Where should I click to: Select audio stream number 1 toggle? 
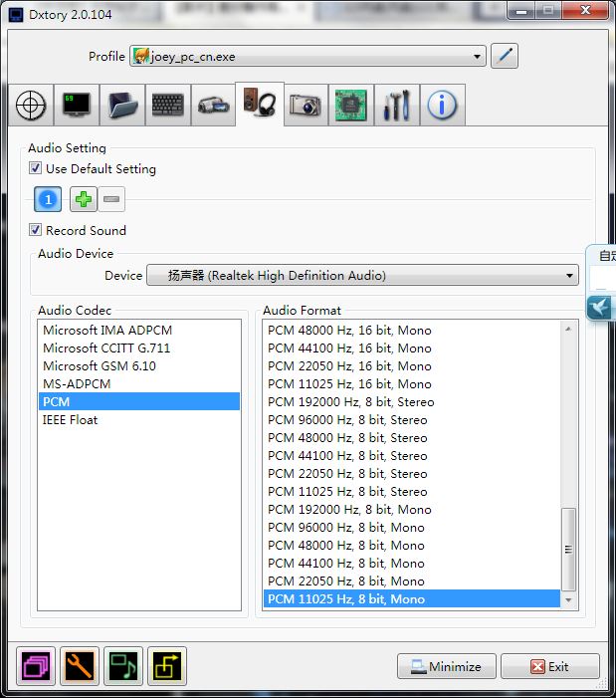(48, 200)
